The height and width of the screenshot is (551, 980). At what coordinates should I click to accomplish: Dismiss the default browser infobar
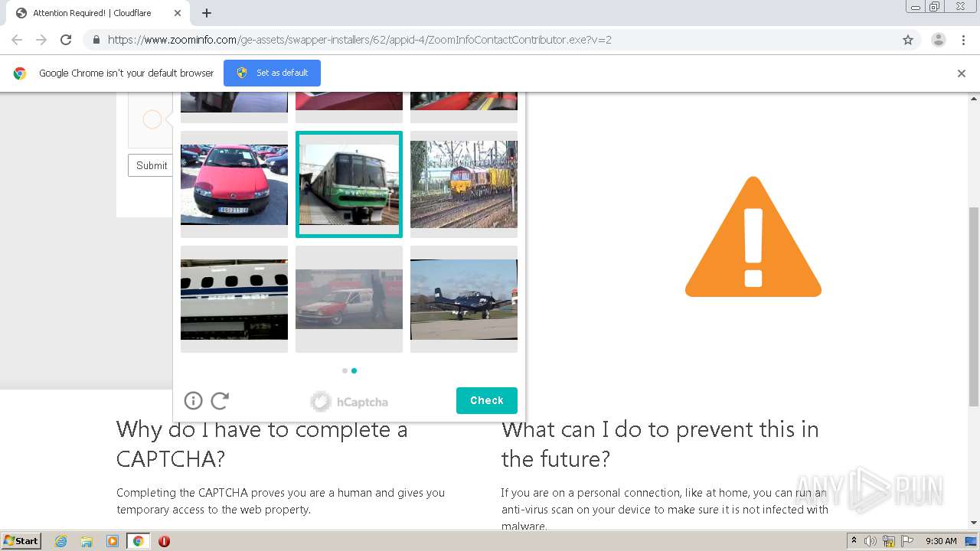tap(961, 73)
